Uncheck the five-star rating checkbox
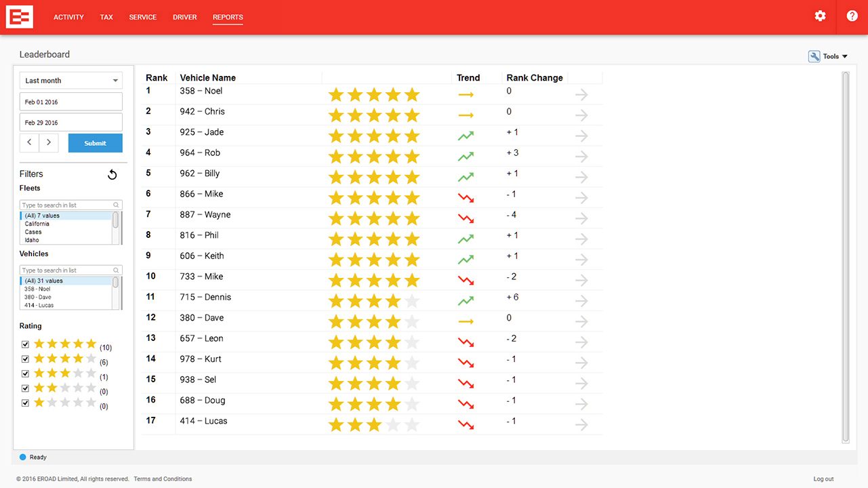The image size is (868, 488). pyautogui.click(x=26, y=344)
